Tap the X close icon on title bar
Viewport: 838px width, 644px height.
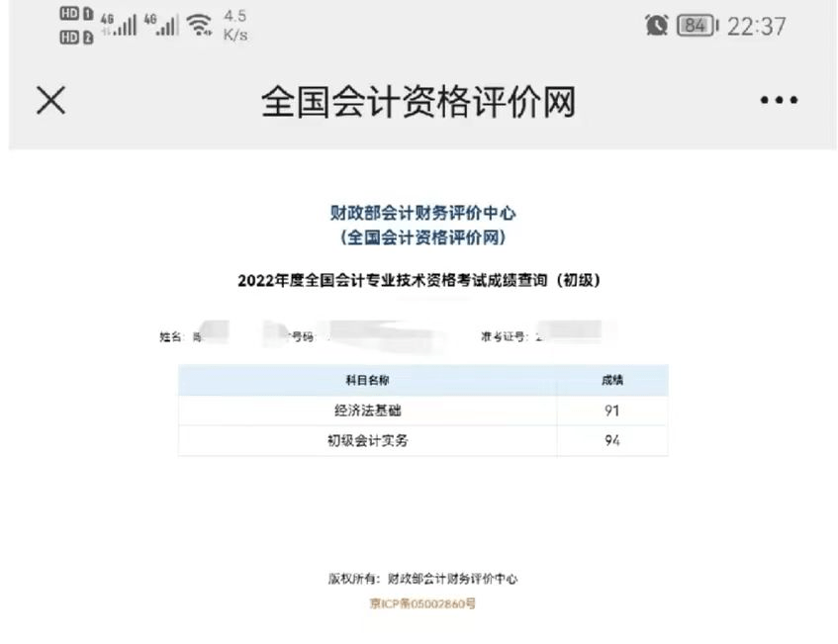point(49,100)
